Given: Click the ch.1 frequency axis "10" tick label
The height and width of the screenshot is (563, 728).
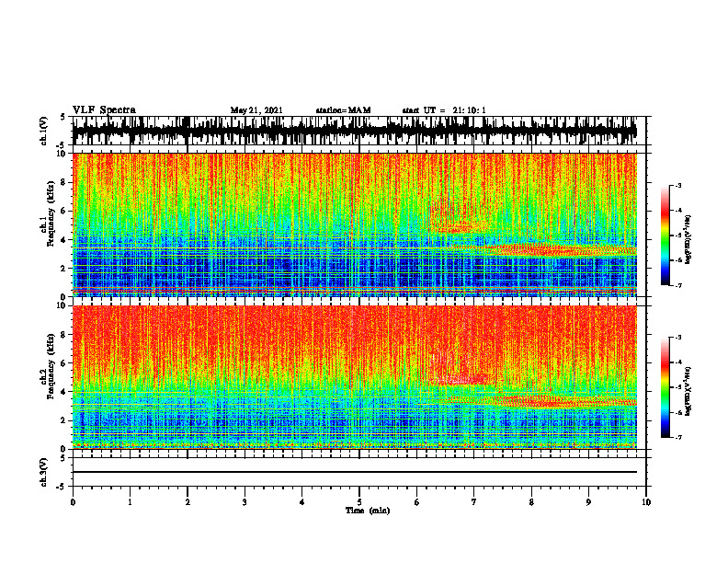Looking at the screenshot, I should (63, 154).
